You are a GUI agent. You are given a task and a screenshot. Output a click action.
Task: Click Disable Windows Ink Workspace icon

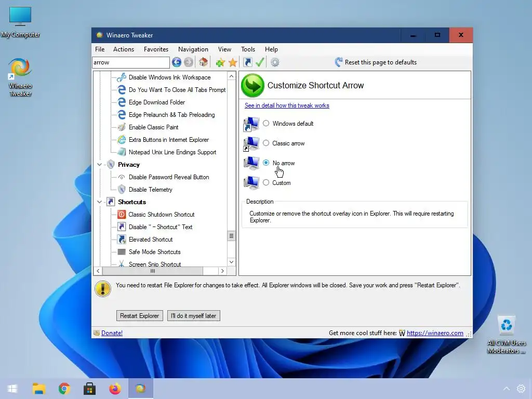122,77
